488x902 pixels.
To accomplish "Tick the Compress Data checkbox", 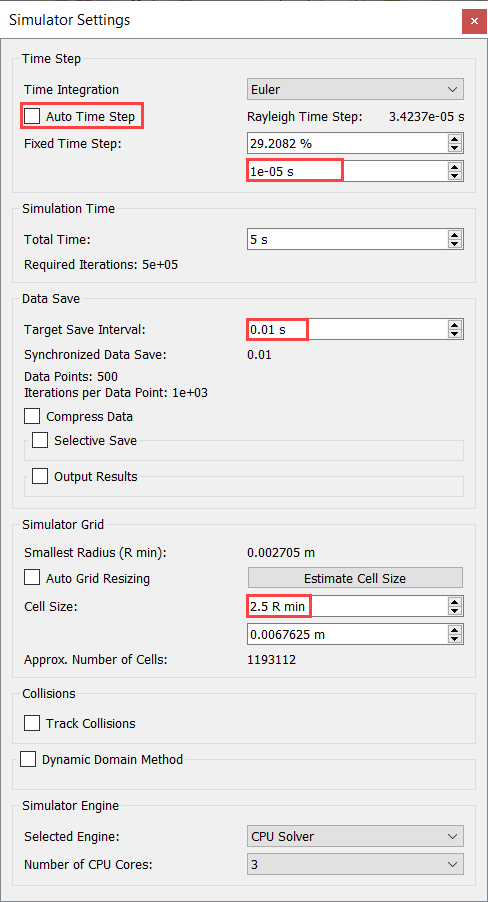I will 32,416.
